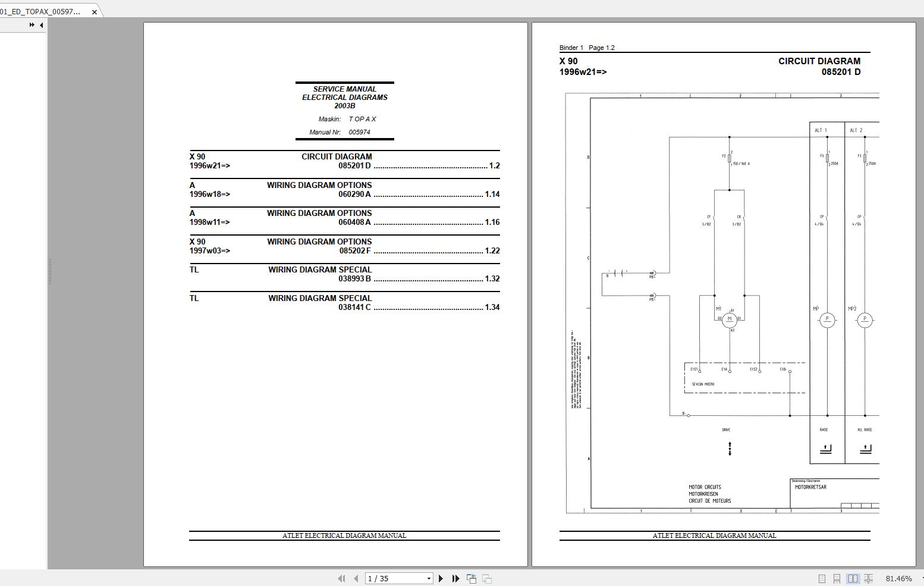Click the MP pump motor P symbol
Image resolution: width=924 pixels, height=586 pixels.
pyautogui.click(x=827, y=319)
